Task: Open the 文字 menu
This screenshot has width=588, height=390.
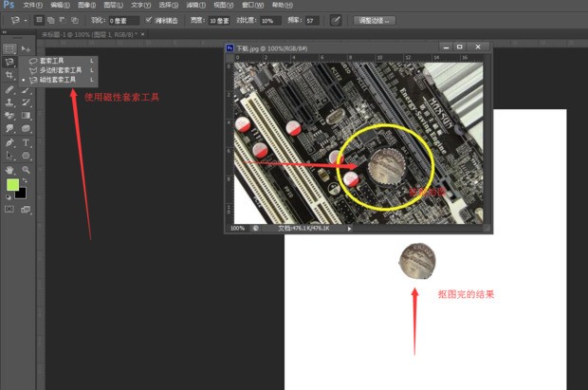Action: click(x=141, y=6)
